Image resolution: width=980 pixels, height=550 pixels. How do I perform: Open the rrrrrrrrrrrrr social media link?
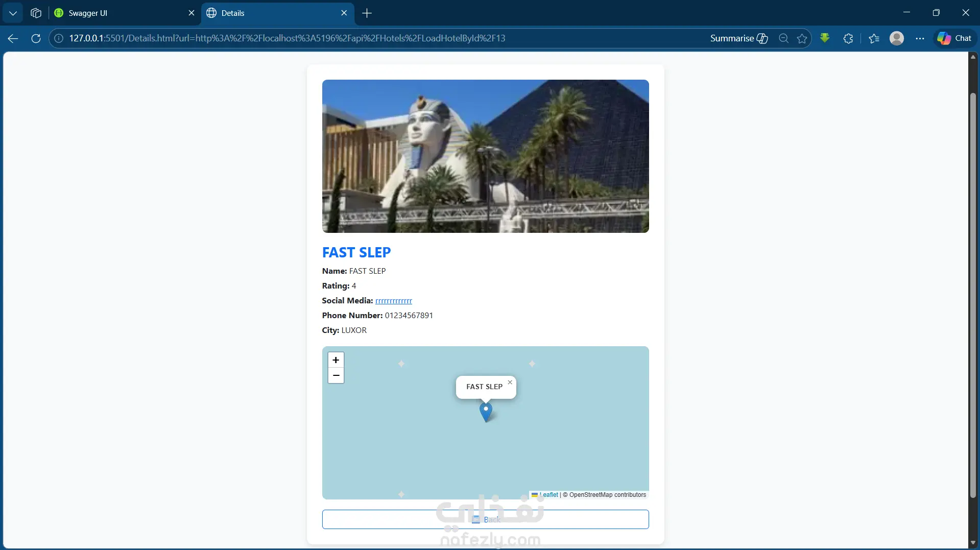(393, 301)
